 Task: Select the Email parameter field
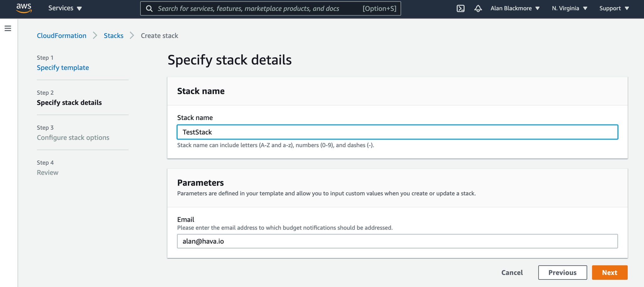point(397,241)
